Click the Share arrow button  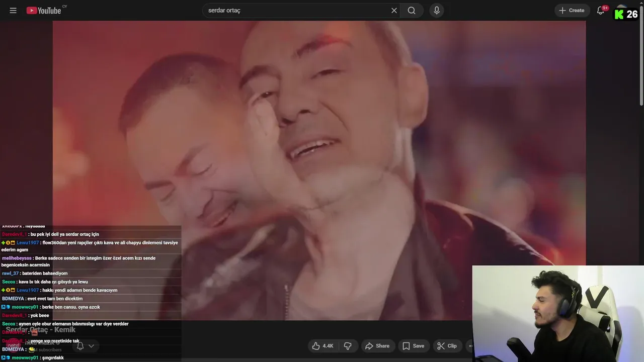[x=377, y=346]
